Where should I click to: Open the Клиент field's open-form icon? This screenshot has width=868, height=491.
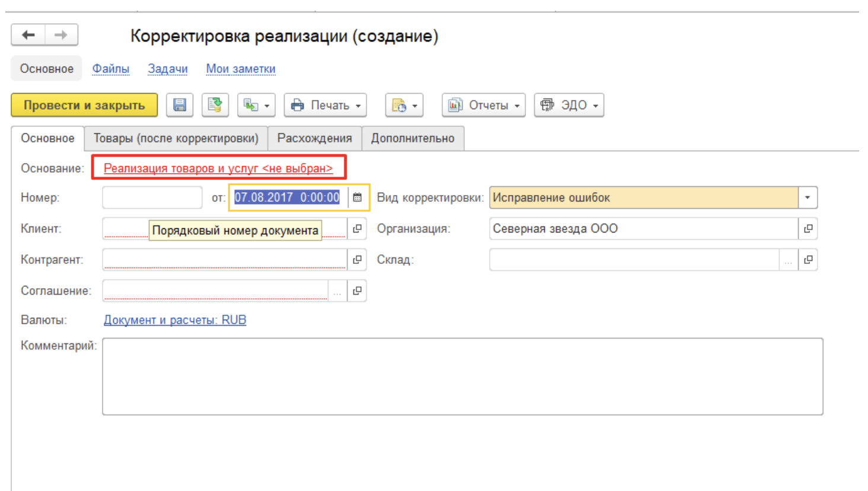click(x=357, y=229)
